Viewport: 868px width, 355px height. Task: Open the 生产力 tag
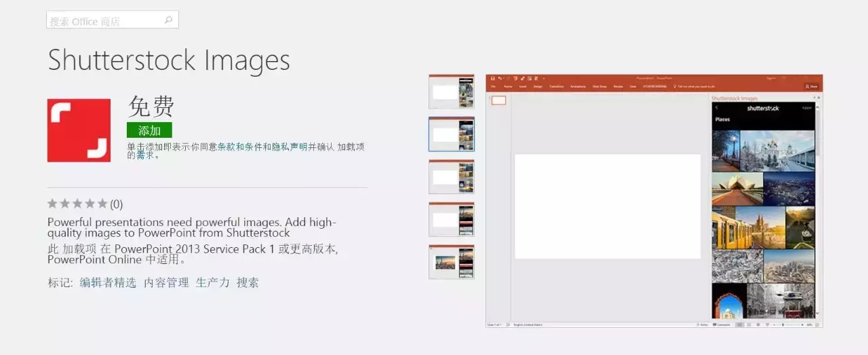[x=213, y=282]
